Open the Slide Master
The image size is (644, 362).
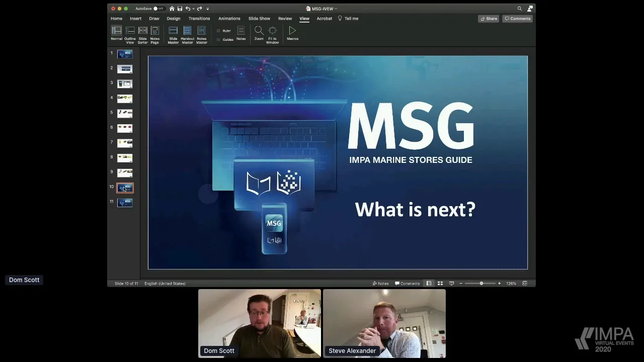(173, 34)
